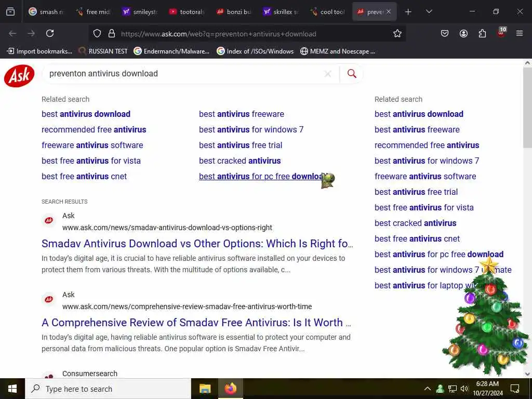Switch to the free mid tab
Viewport: 532px width, 399px height.
point(93,12)
